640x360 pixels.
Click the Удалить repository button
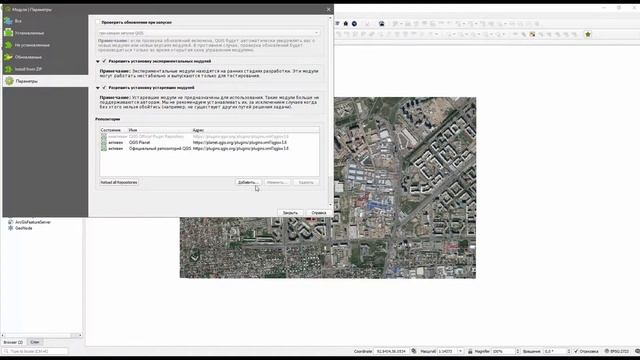point(306,182)
